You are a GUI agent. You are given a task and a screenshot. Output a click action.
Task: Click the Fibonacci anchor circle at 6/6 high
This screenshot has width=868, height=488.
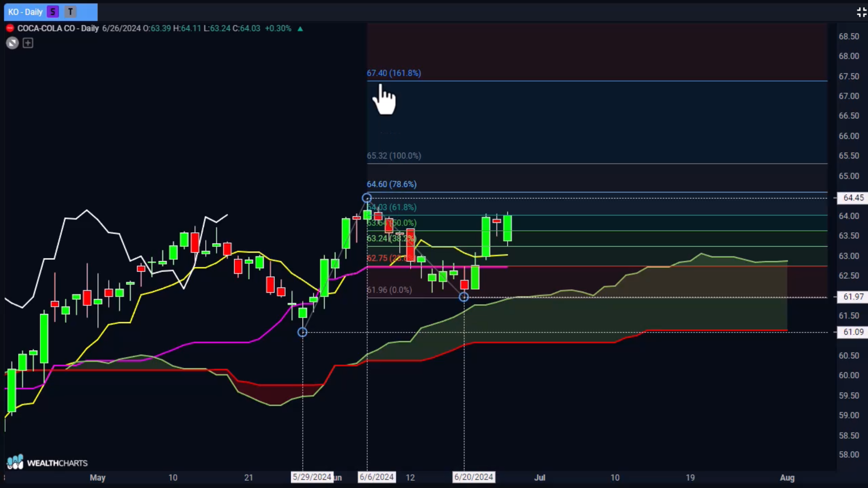[367, 198]
